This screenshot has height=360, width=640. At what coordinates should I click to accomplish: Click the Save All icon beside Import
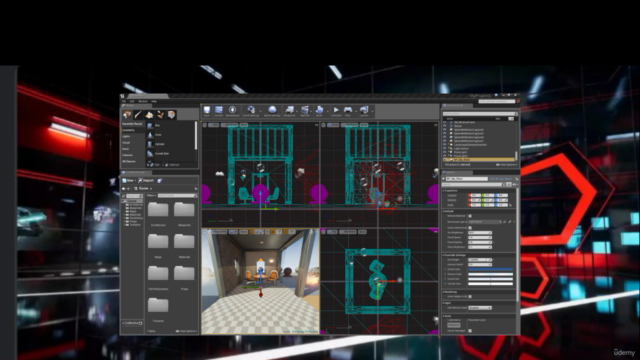160,180
